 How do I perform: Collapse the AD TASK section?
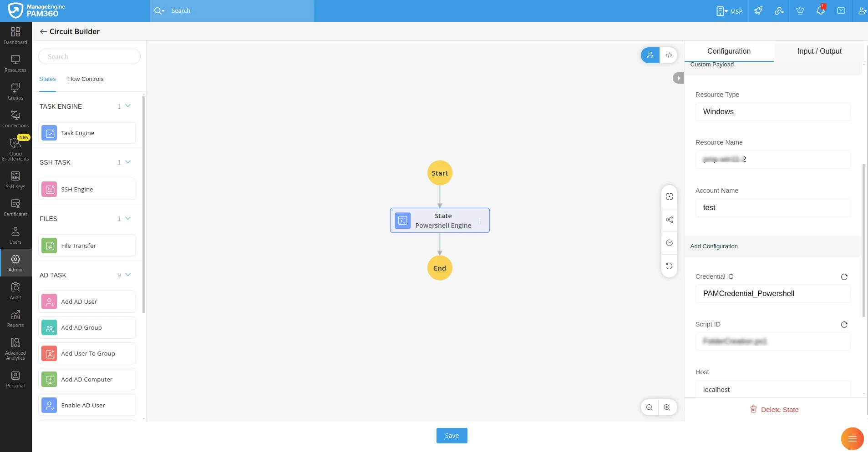128,275
